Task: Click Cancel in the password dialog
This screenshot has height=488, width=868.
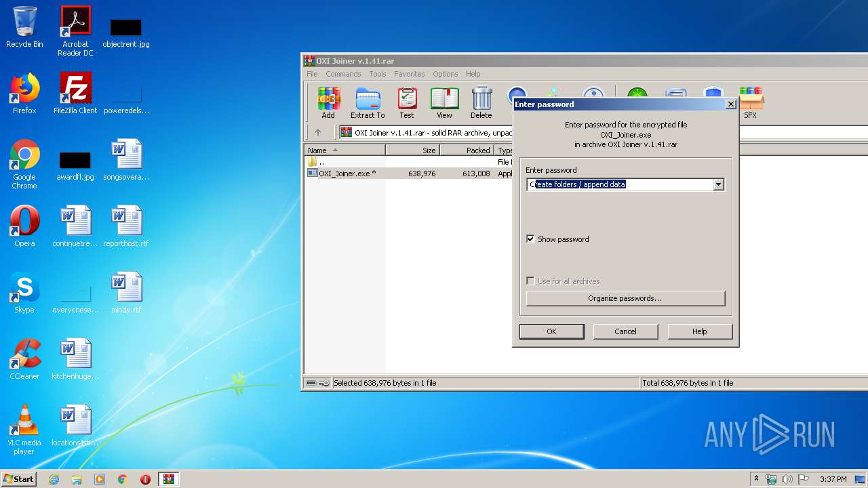Action: point(625,331)
